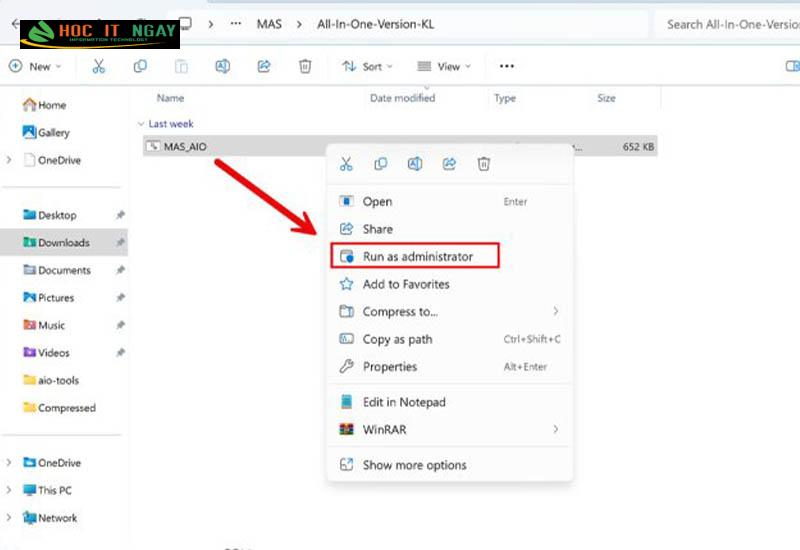
Task: Click the MAS_AIO file icon
Action: tap(153, 146)
